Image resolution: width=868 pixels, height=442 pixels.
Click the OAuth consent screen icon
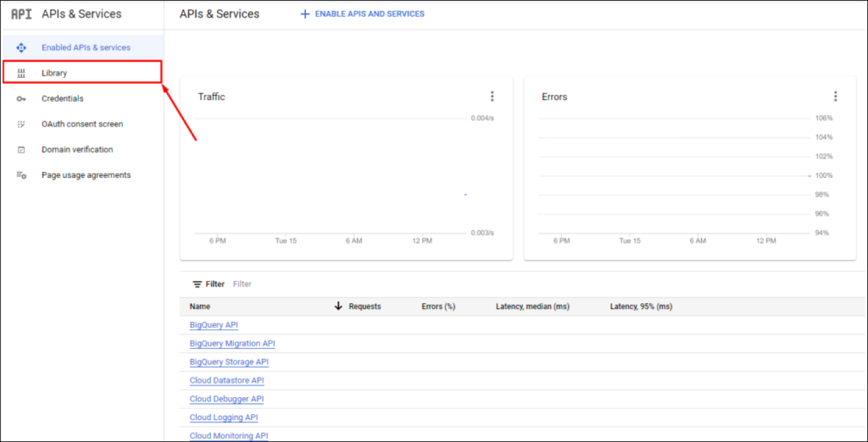click(21, 124)
